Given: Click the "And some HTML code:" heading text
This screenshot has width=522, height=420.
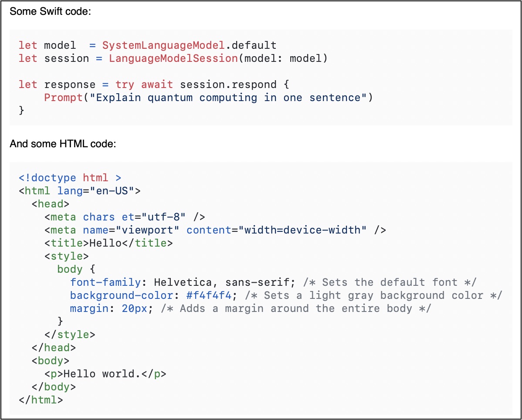Looking at the screenshot, I should click(63, 143).
